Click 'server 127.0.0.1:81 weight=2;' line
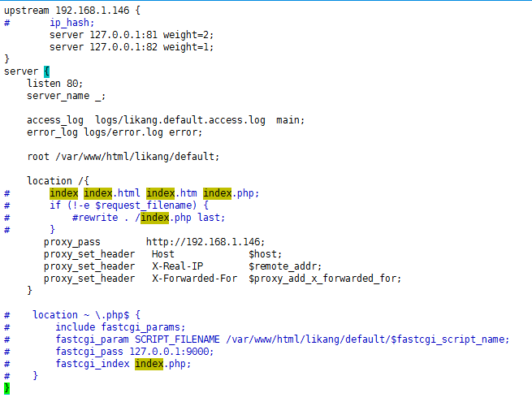This screenshot has width=532, height=415. point(132,35)
